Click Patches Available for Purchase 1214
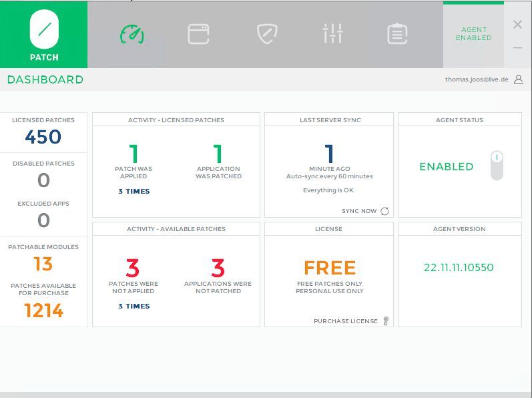This screenshot has height=398, width=532. tap(43, 311)
